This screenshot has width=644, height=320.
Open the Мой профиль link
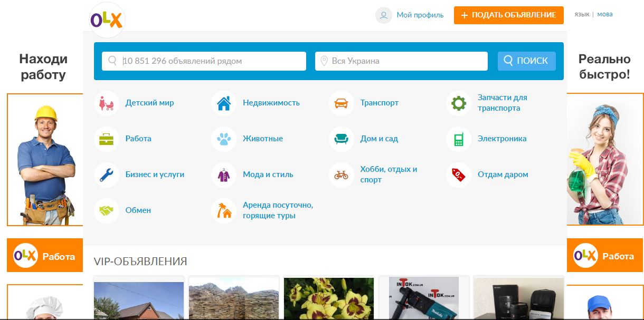coord(420,15)
